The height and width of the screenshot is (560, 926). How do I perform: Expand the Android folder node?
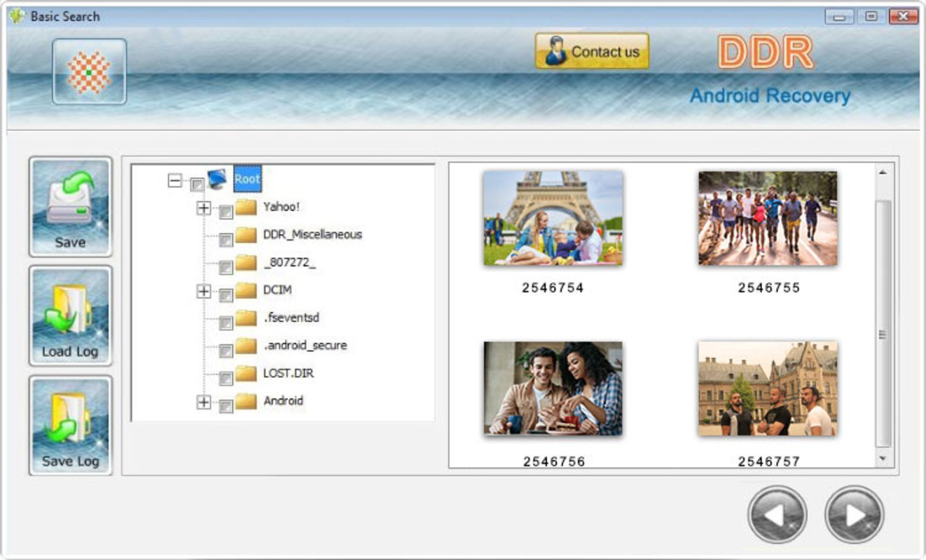click(203, 401)
